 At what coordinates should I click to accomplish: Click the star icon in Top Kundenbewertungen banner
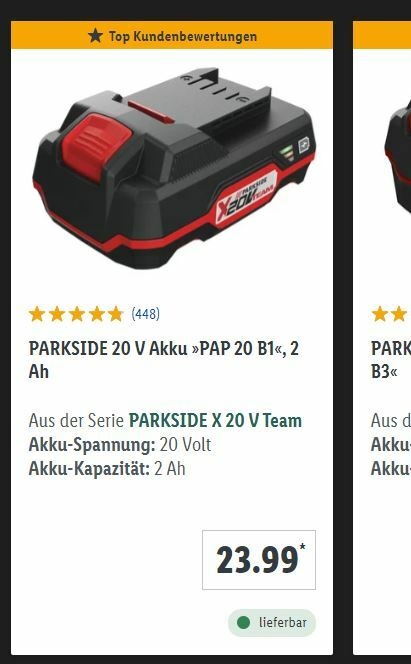tap(96, 36)
